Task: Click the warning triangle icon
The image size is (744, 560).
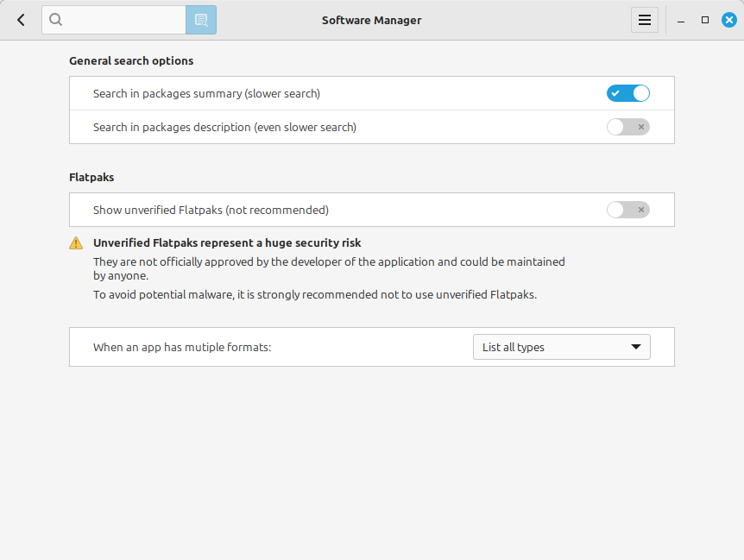Action: click(x=76, y=242)
